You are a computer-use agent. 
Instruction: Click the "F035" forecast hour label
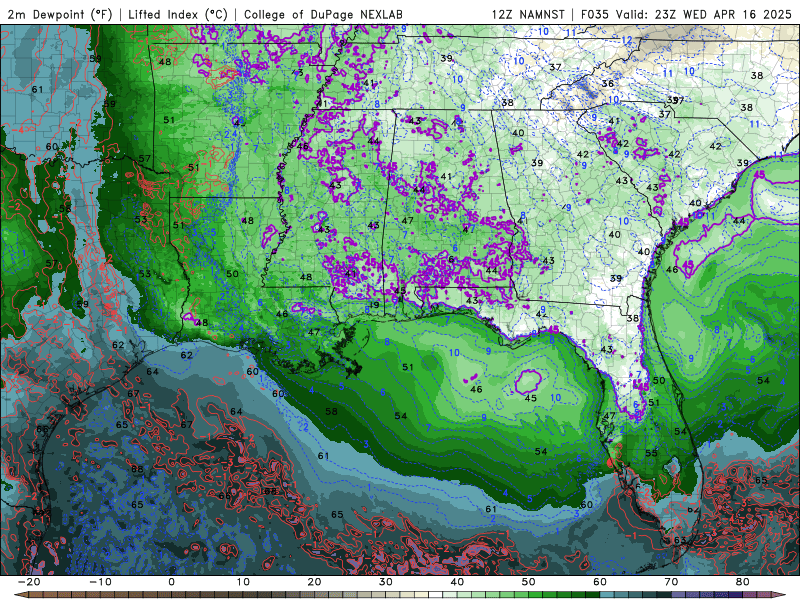pyautogui.click(x=595, y=14)
